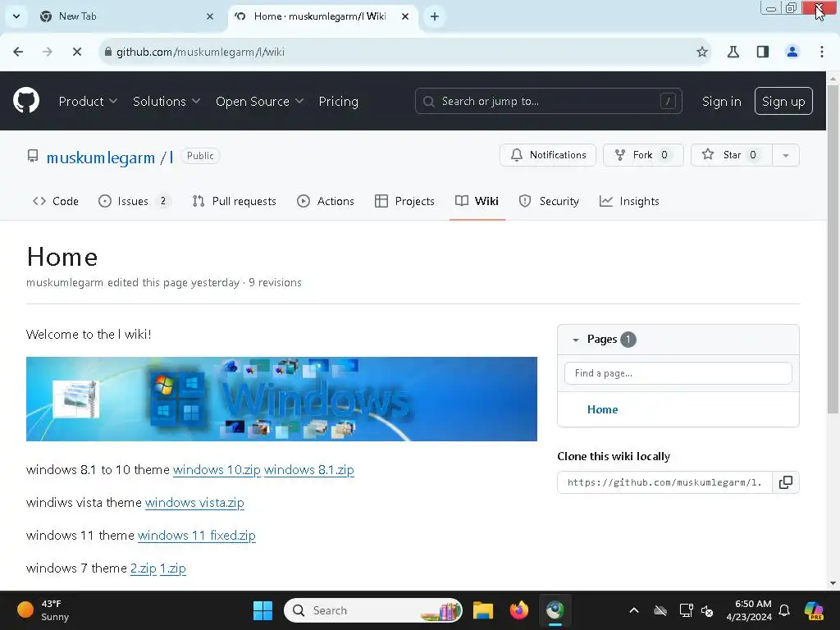840x630 pixels.
Task: Expand the Open Source menu
Action: pos(259,101)
